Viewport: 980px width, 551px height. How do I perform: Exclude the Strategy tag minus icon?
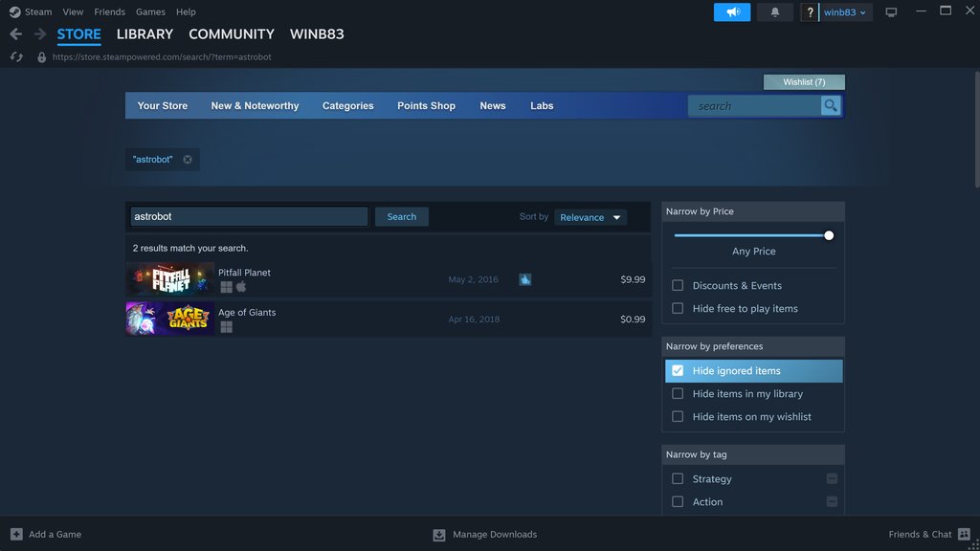pos(832,478)
